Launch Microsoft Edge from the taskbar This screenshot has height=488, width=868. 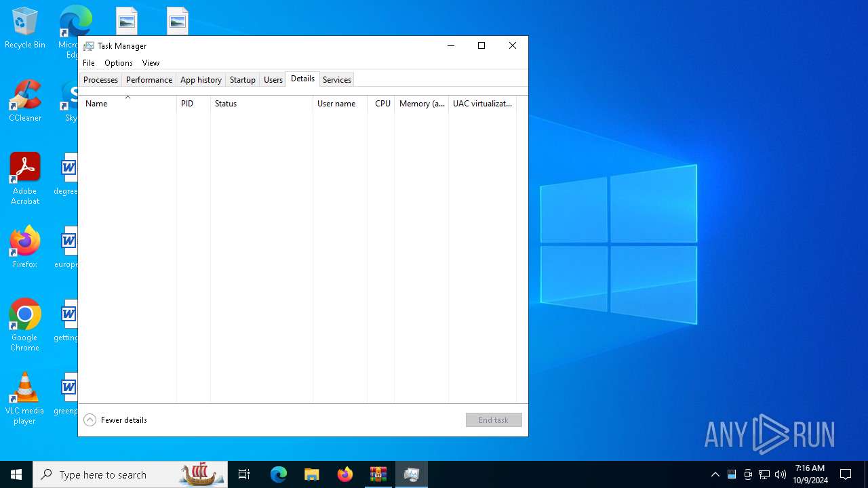click(x=279, y=474)
